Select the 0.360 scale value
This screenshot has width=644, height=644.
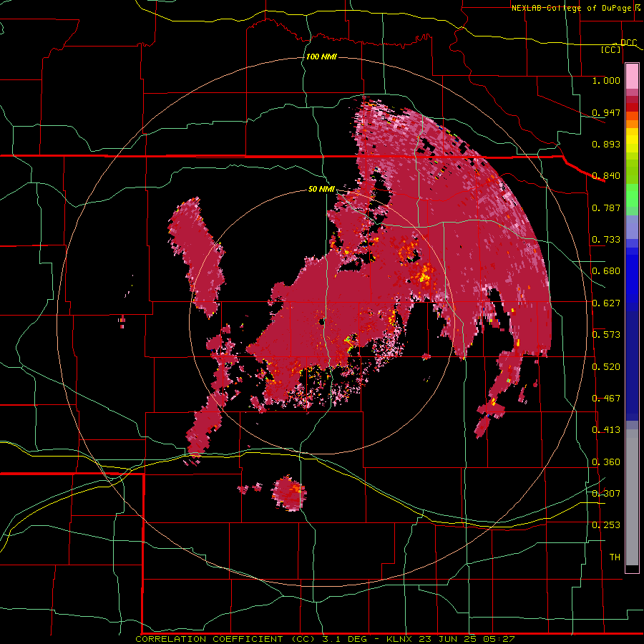pyautogui.click(x=606, y=462)
